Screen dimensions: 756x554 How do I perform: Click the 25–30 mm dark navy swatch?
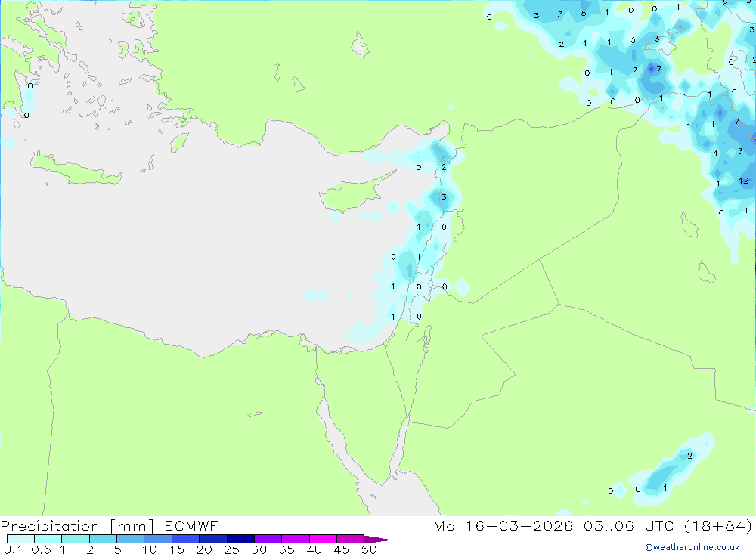(x=240, y=539)
